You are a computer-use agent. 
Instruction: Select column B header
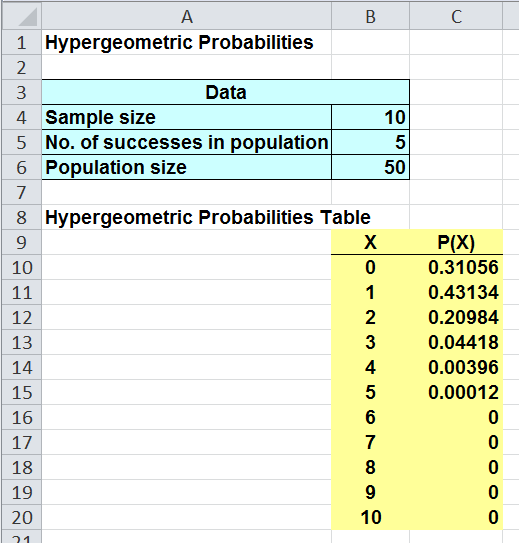click(370, 16)
